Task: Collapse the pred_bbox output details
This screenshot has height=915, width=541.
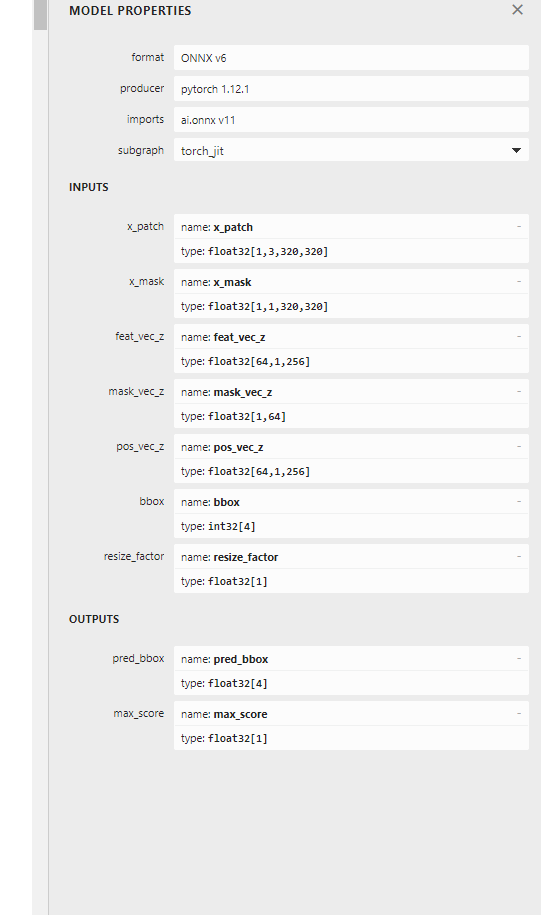Action: [x=518, y=658]
